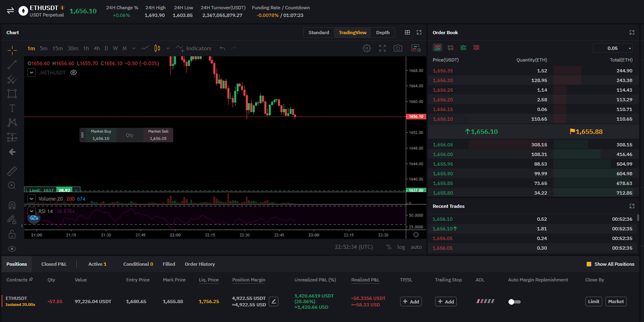
Task: Switch to TradingView chart view
Action: (x=353, y=33)
